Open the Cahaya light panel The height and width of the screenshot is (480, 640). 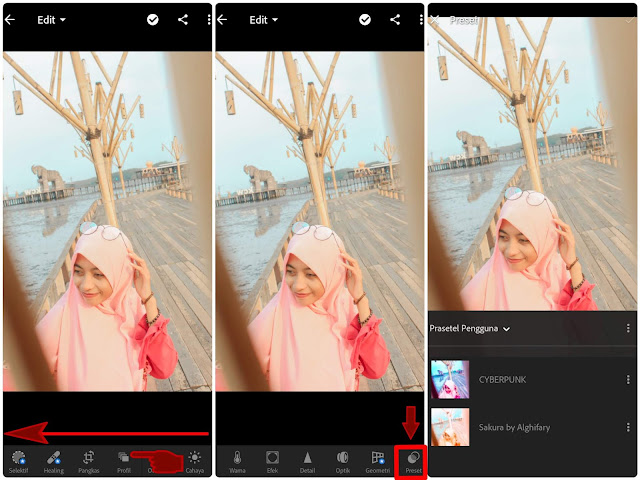195,462
